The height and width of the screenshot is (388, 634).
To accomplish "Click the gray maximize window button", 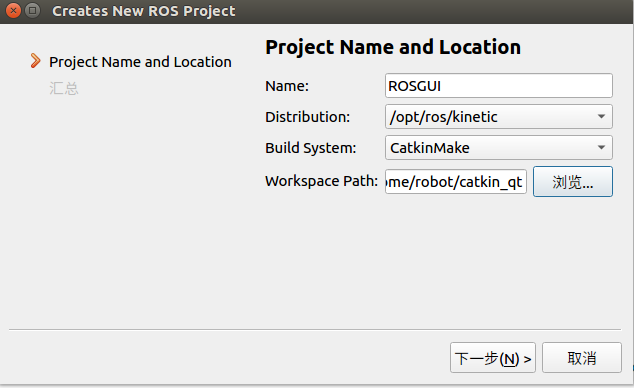I will [33, 11].
